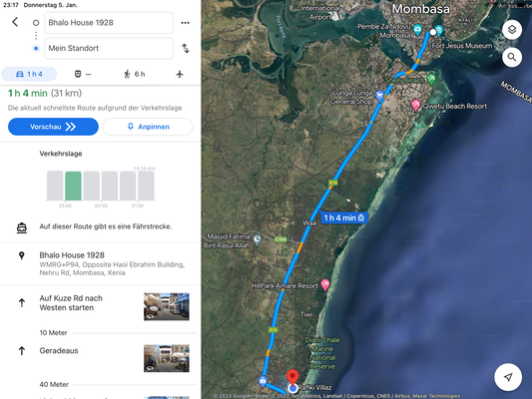Select the green 23:00 traffic bar

(x=73, y=187)
